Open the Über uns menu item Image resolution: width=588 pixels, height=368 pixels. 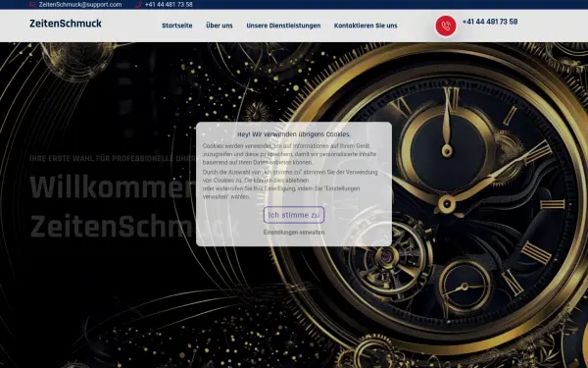(220, 26)
